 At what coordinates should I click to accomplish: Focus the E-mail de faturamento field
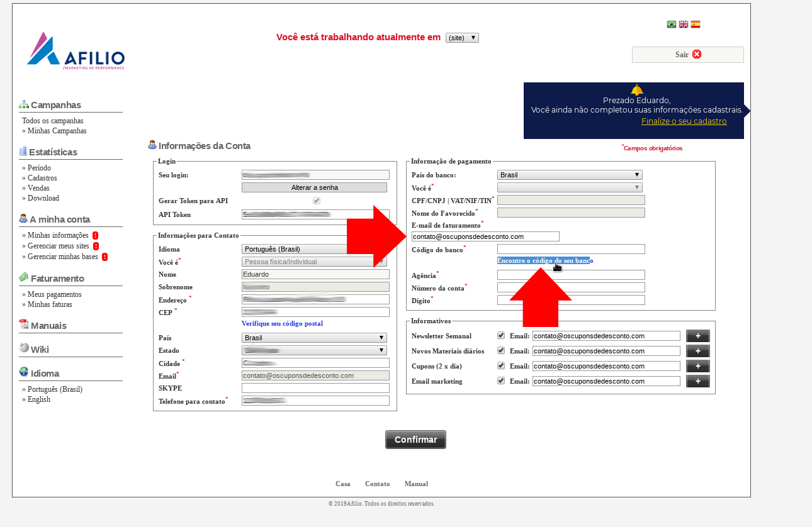coord(485,236)
